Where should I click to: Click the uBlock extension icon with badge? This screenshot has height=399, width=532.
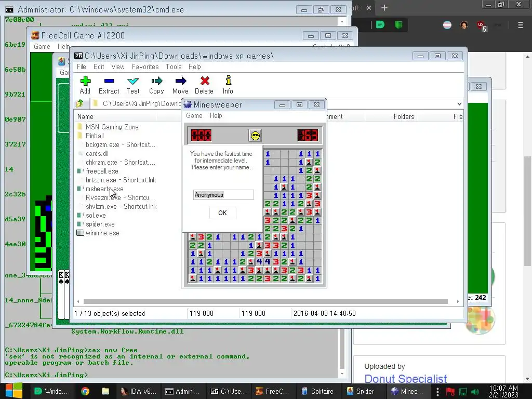pos(481,25)
